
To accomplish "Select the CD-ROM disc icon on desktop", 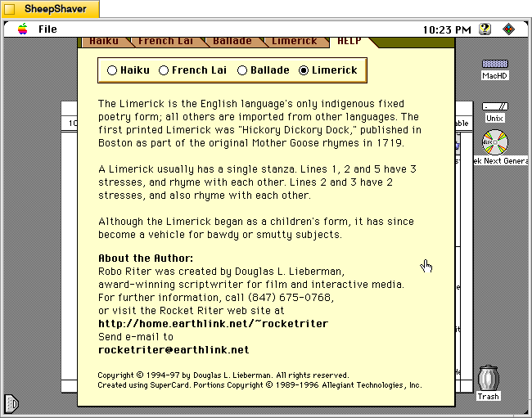I will [495, 142].
